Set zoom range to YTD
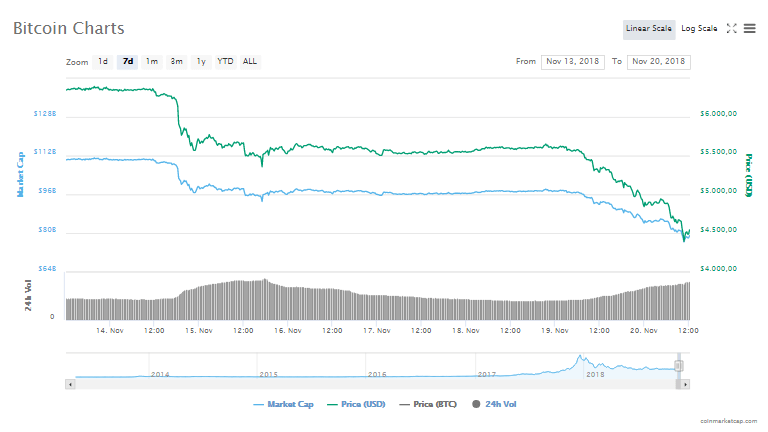The width and height of the screenshot is (768, 432). pyautogui.click(x=225, y=62)
